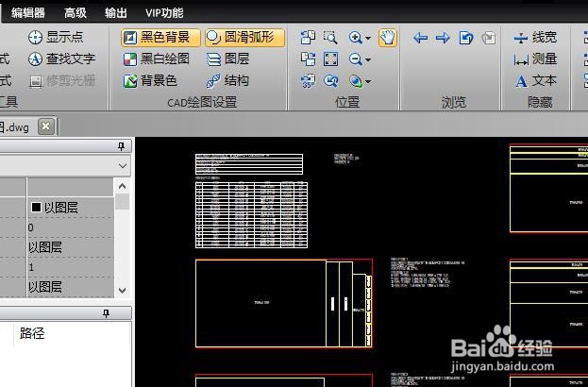The image size is (588, 387).
Task: Toggle 线宽 line width display
Action: (x=535, y=38)
